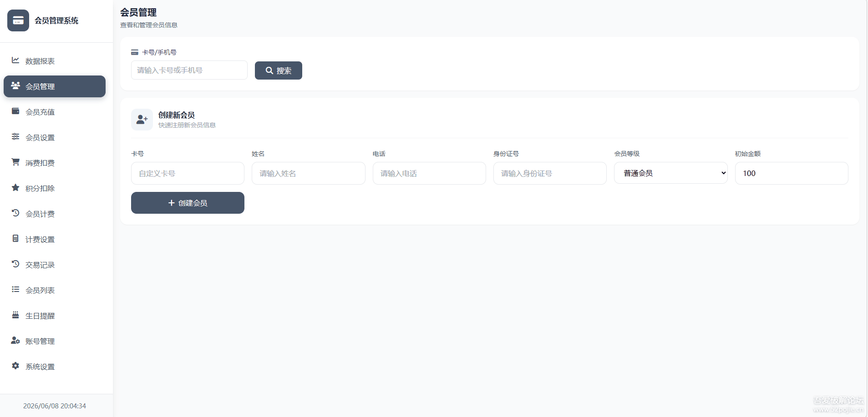Click the history icon beside 会员计费

click(15, 213)
